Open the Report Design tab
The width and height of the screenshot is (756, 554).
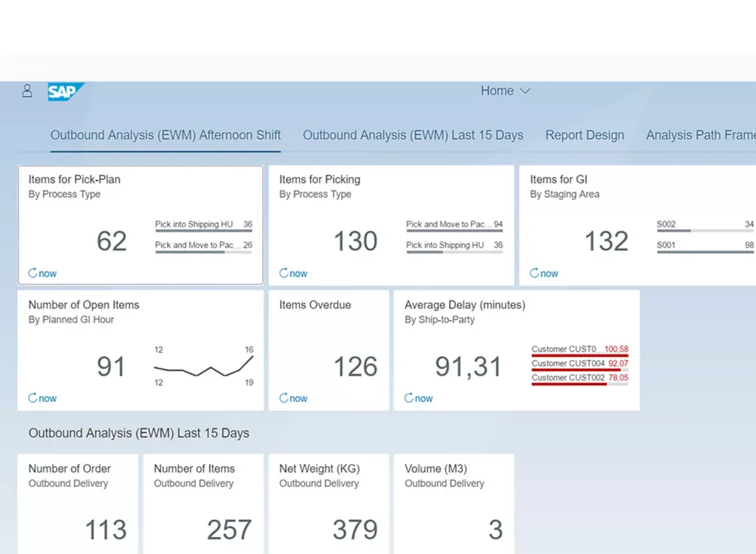tap(584, 135)
